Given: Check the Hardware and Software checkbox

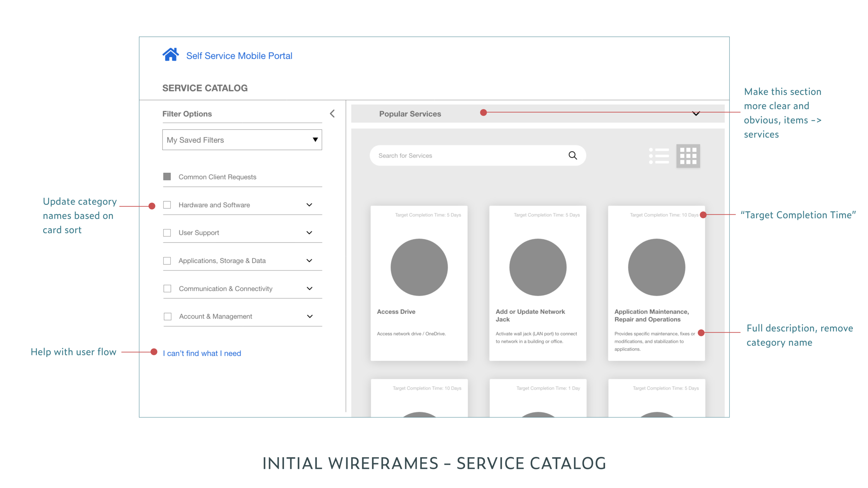Looking at the screenshot, I should (x=167, y=205).
